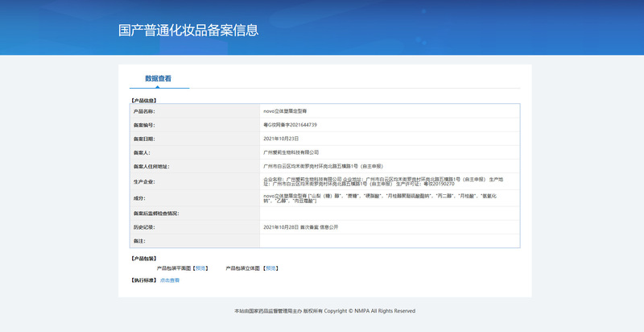Select the 【执行标准】 section label
The image size is (644, 332).
point(143,280)
